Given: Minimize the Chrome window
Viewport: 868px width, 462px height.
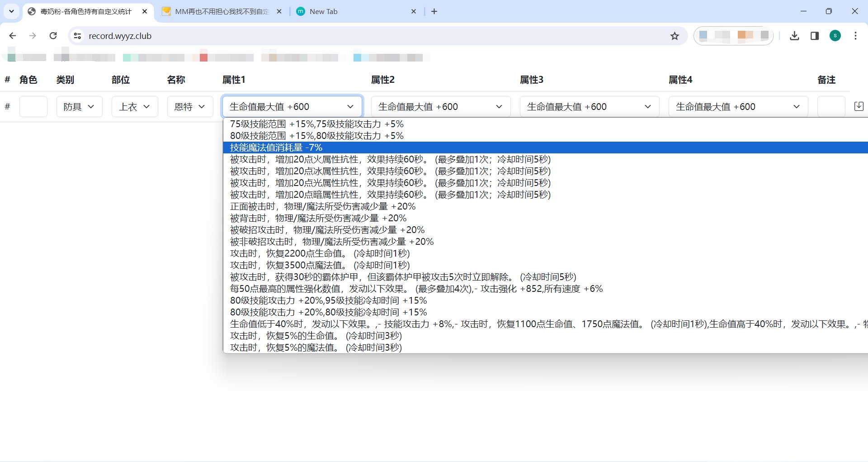Looking at the screenshot, I should pos(803,11).
